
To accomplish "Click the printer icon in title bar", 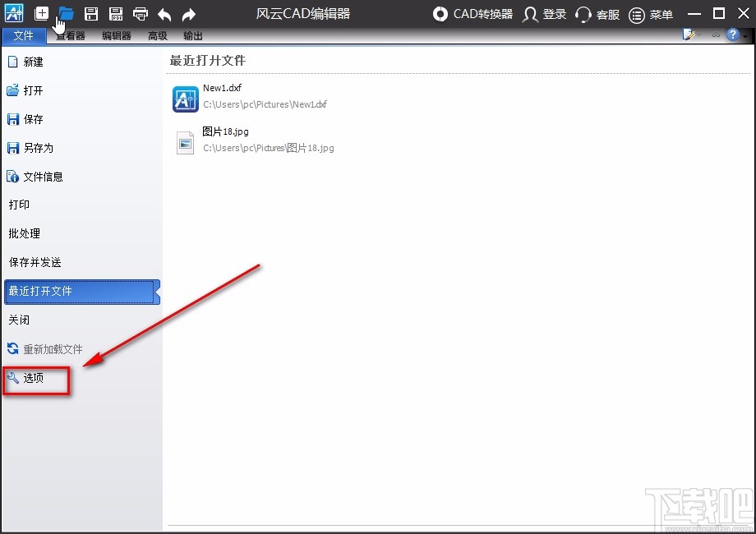I will click(x=141, y=13).
